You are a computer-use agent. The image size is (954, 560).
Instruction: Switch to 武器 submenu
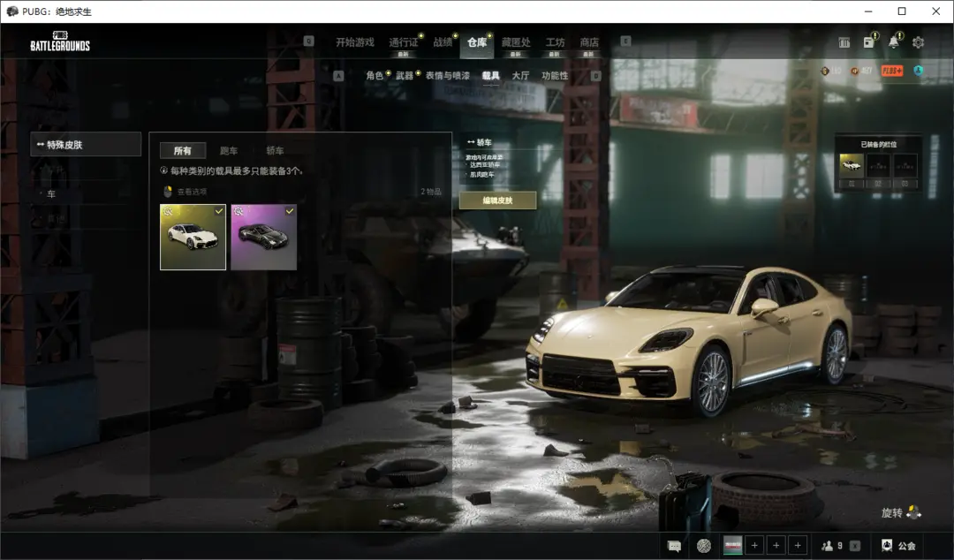tap(405, 75)
